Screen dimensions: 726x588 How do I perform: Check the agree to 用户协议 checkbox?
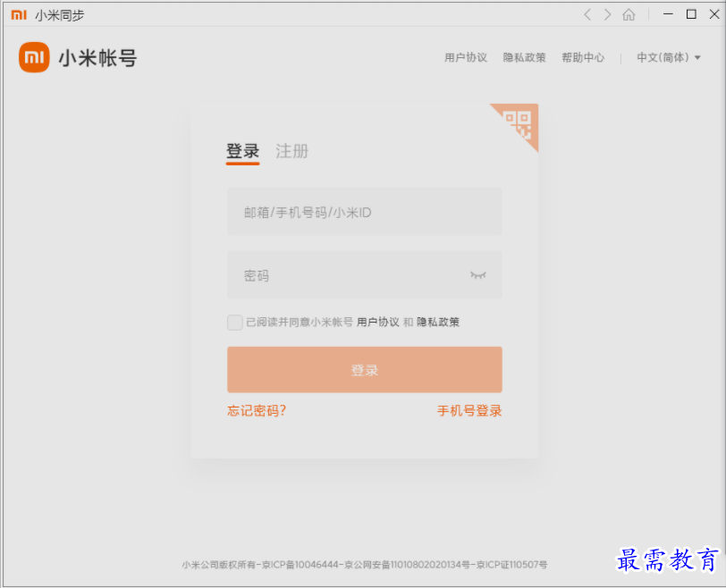[x=235, y=322]
